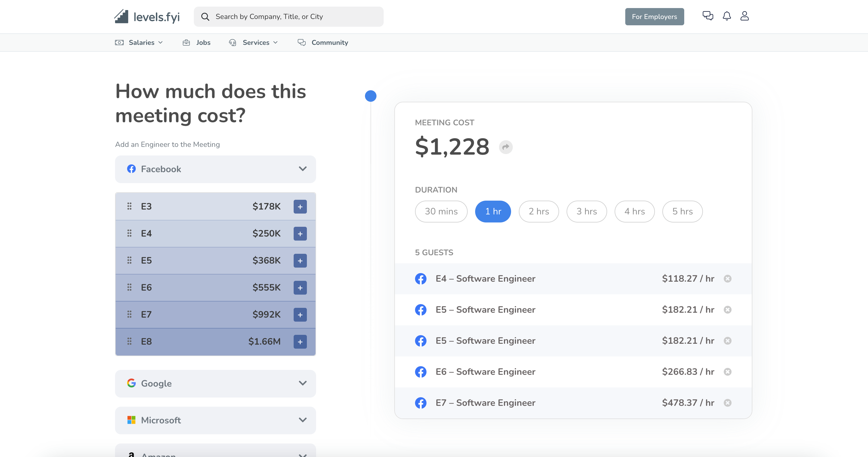Grab the E5 row drag handle

click(129, 260)
